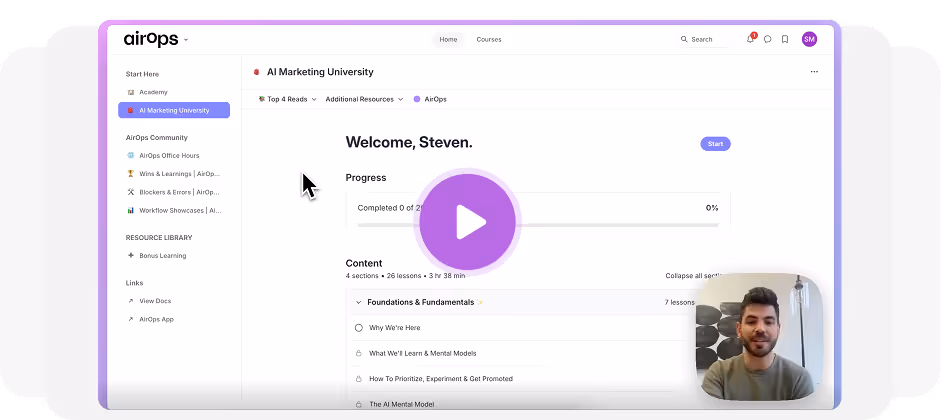Image resolution: width=941 pixels, height=420 pixels.
Task: Click the Academy icon in sidebar
Action: (x=131, y=92)
